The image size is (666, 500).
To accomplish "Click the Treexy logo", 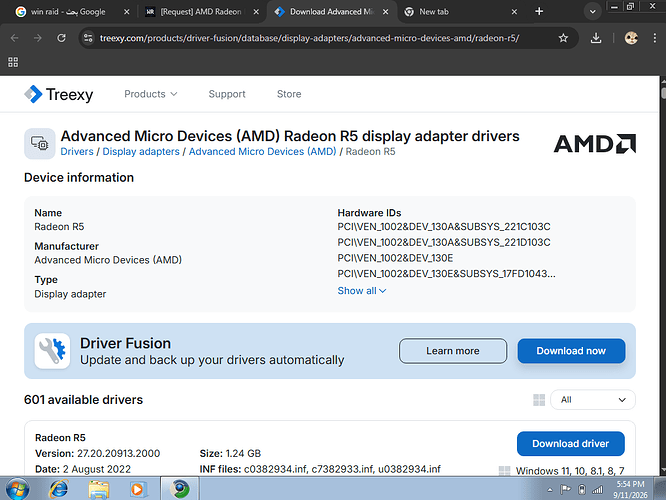I will pyautogui.click(x=59, y=94).
